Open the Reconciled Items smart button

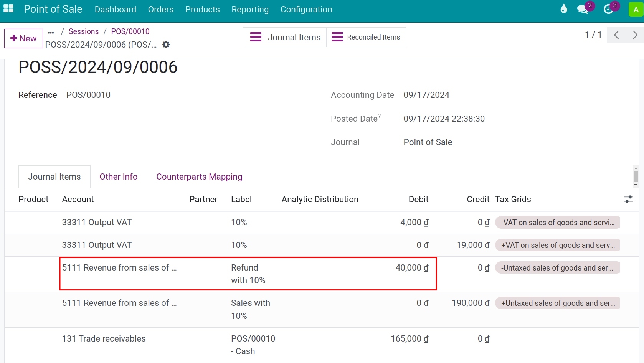pos(366,37)
